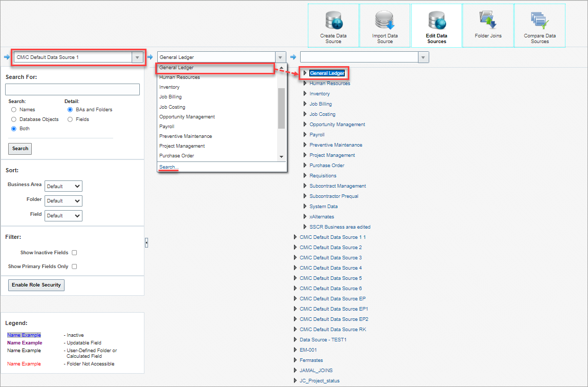Open the Import Data Source tool
The height and width of the screenshot is (387, 588).
click(385, 26)
